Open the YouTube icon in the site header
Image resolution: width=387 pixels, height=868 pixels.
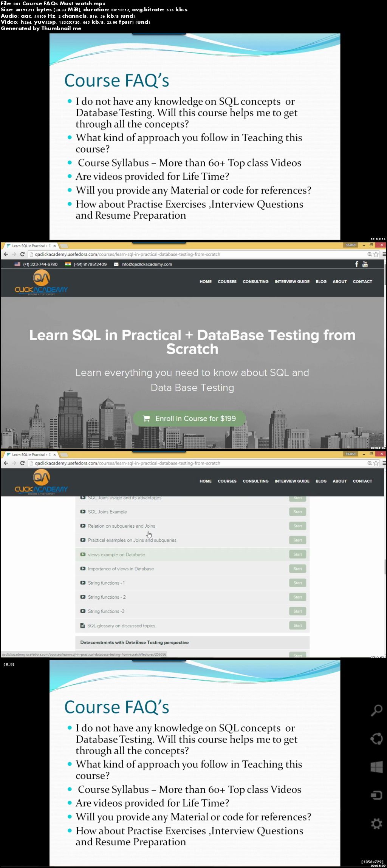click(x=365, y=264)
